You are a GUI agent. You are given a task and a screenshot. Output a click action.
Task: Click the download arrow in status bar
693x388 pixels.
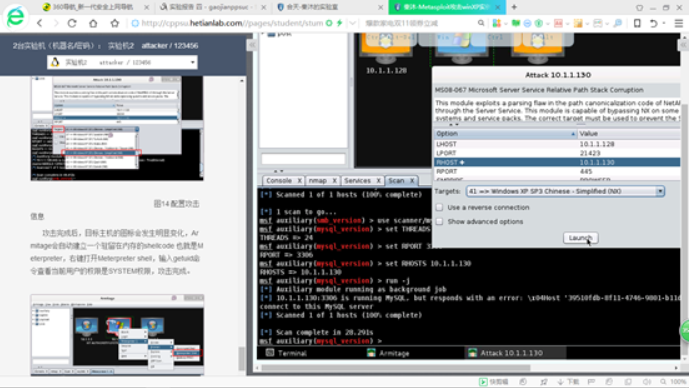click(560, 382)
